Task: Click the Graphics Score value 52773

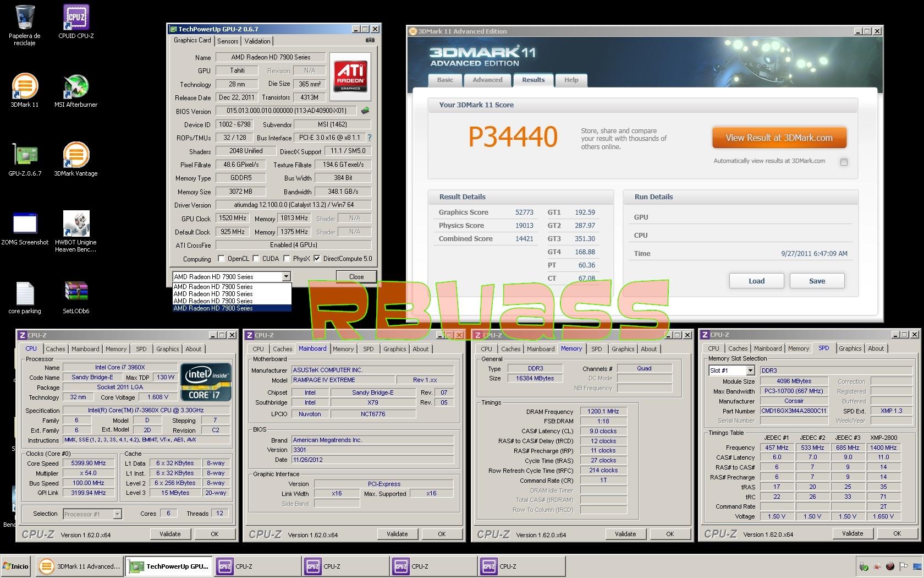Action: (x=524, y=212)
